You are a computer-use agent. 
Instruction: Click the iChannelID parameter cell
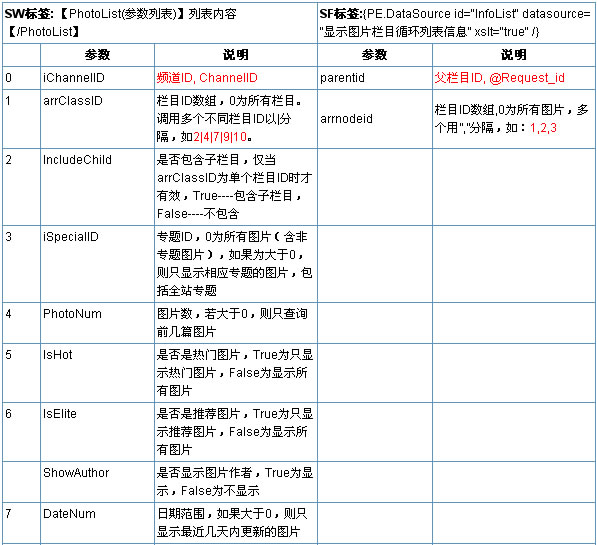[x=97, y=78]
